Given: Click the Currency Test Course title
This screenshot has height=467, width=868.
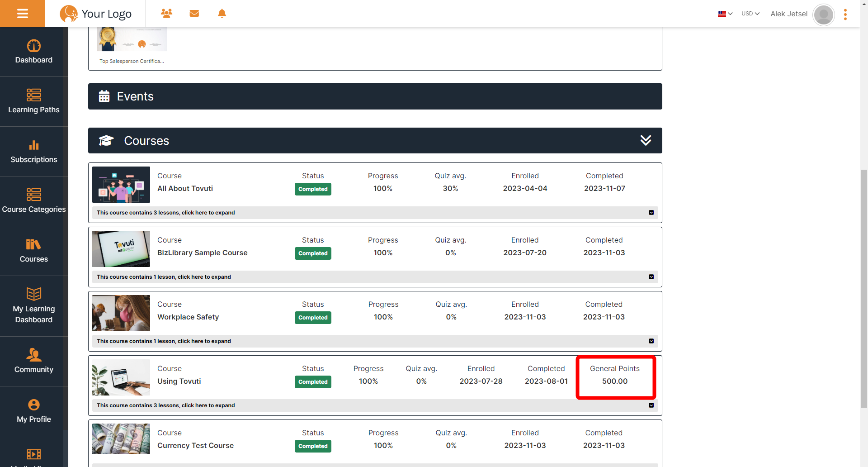Looking at the screenshot, I should 195,445.
